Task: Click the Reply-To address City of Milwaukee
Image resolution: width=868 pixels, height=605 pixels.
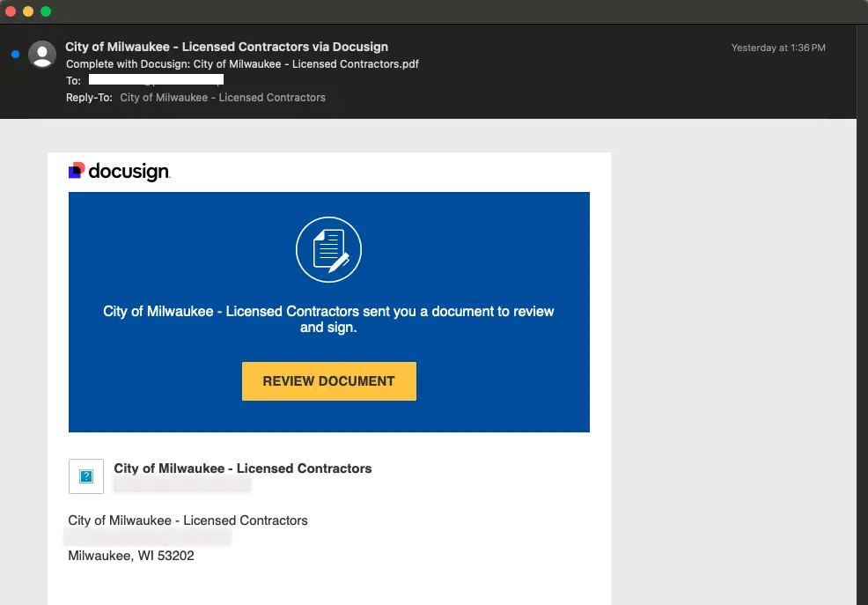Action: point(223,98)
